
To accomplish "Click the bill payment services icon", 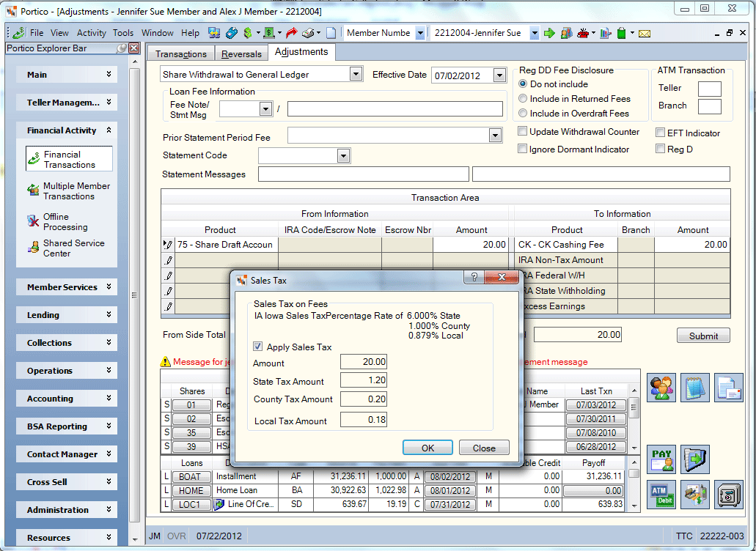I will [x=694, y=495].
